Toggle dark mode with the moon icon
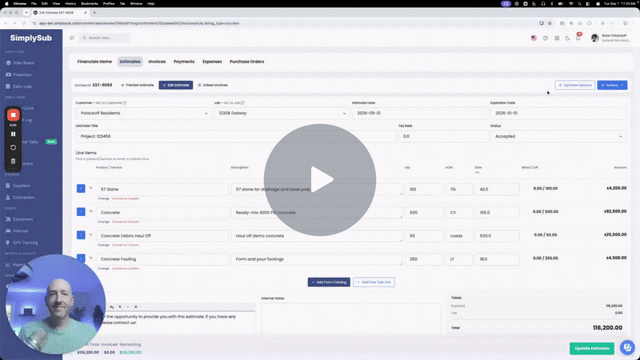The height and width of the screenshot is (360, 640). pos(567,38)
